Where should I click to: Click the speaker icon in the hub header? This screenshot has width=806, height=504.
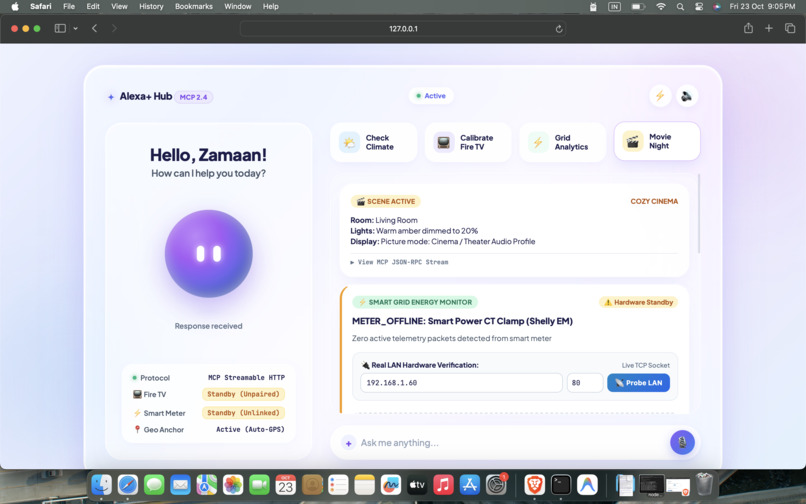pos(687,96)
